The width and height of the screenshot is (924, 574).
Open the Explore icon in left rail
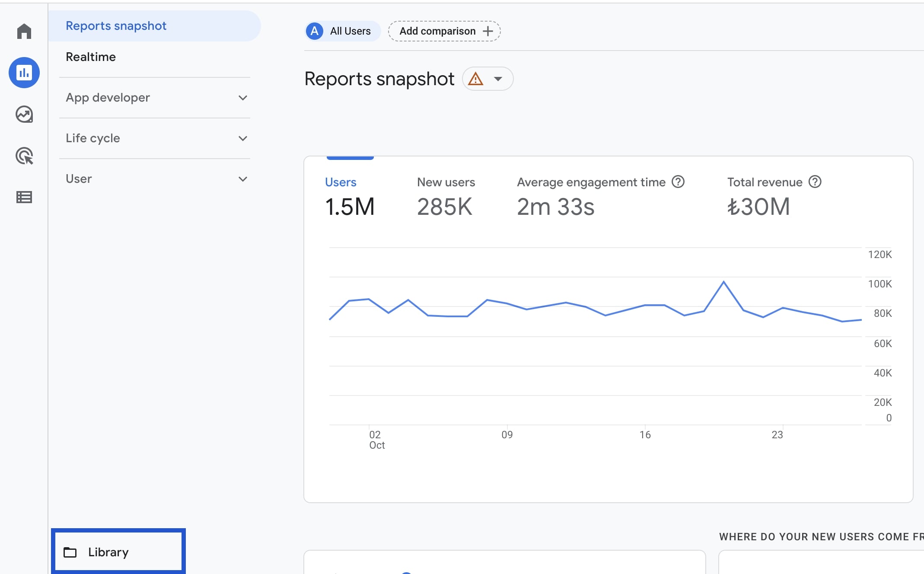24,115
